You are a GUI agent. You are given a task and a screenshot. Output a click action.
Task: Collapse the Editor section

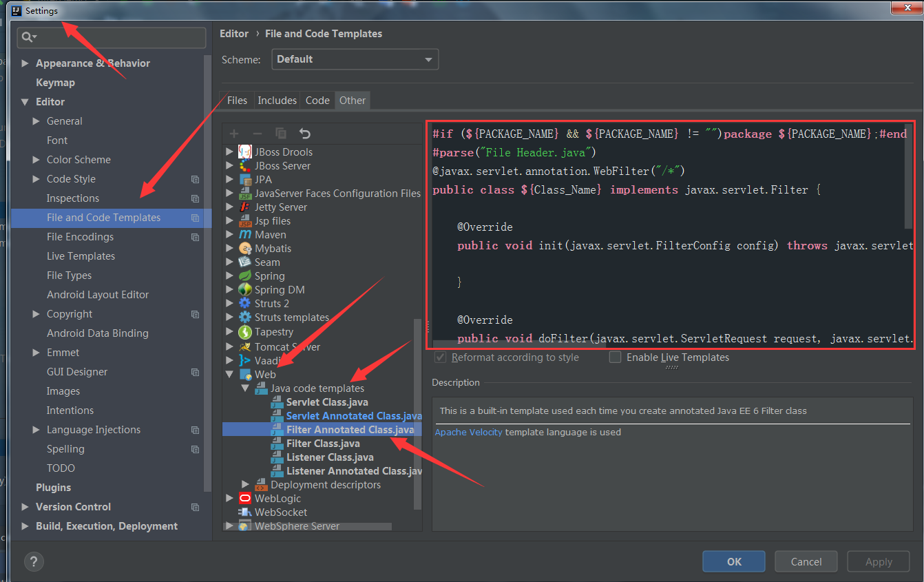point(25,102)
